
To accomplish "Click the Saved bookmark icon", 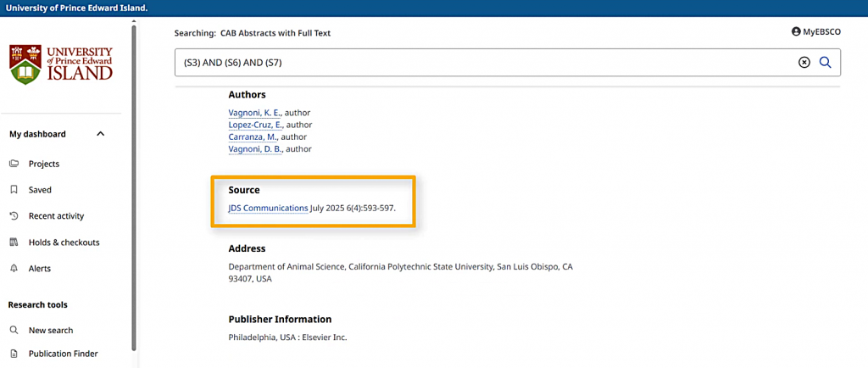I will [14, 190].
